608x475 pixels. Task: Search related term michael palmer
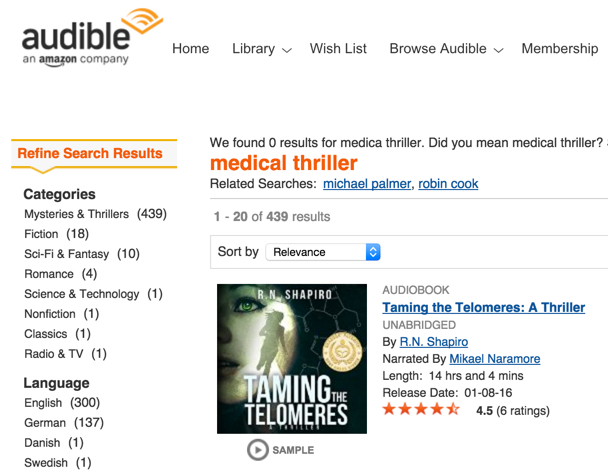(365, 184)
